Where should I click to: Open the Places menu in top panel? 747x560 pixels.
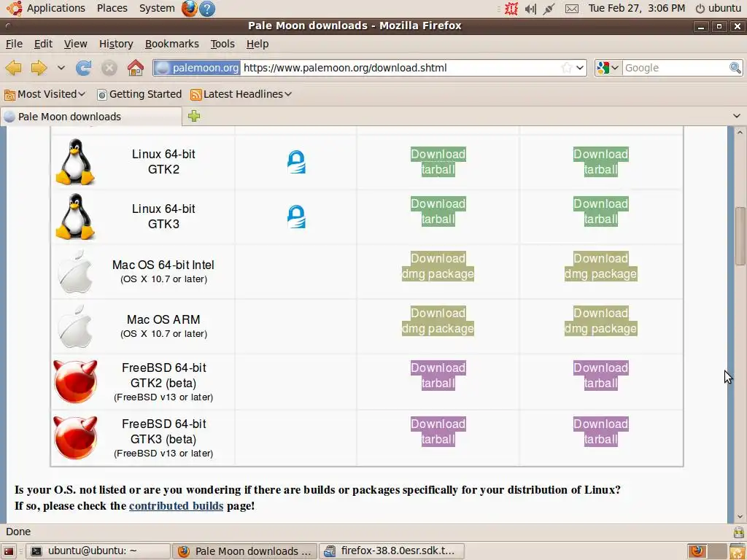point(112,8)
